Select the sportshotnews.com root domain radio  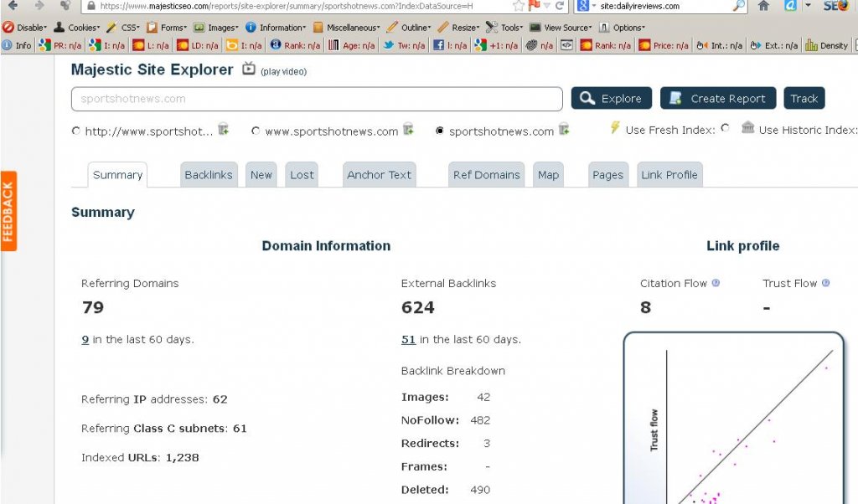[x=439, y=131]
